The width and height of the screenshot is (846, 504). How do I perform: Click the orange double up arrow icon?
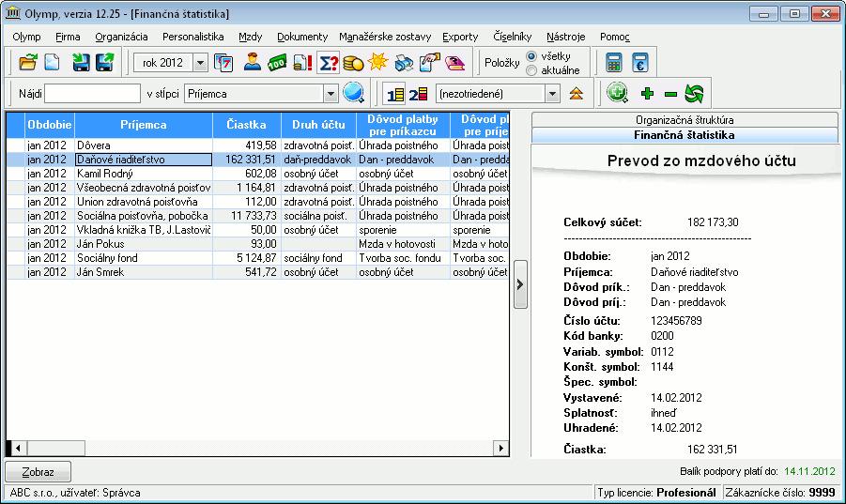[x=577, y=94]
